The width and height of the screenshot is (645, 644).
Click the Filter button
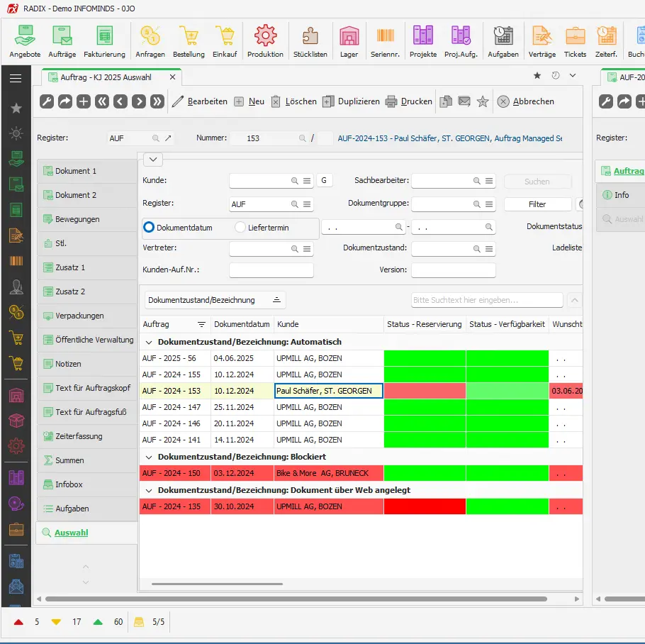pyautogui.click(x=537, y=204)
